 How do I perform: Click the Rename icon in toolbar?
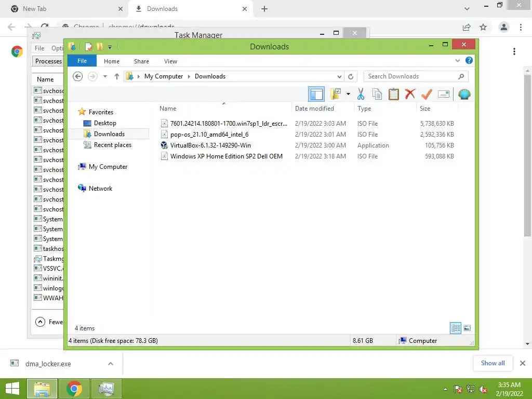[444, 94]
